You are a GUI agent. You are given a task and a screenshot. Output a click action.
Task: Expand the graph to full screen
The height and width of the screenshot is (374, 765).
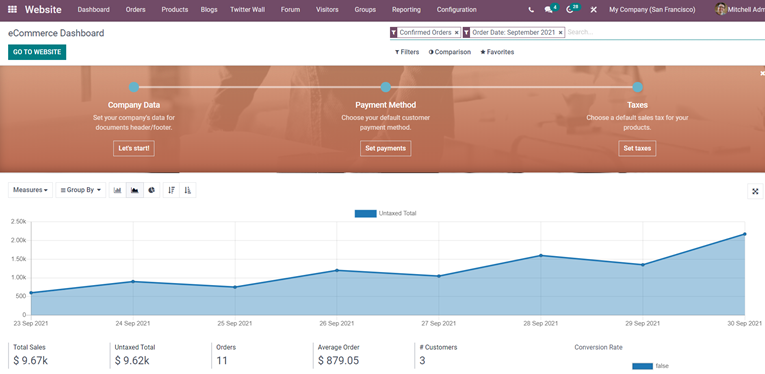coord(755,192)
